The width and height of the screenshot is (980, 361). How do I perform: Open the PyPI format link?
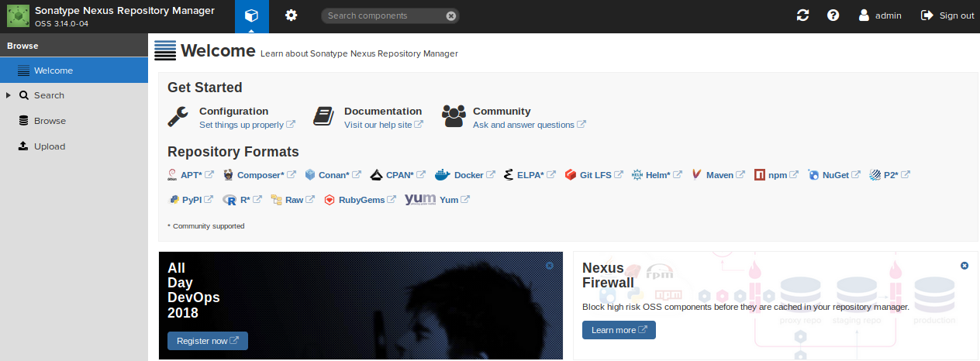[198, 199]
